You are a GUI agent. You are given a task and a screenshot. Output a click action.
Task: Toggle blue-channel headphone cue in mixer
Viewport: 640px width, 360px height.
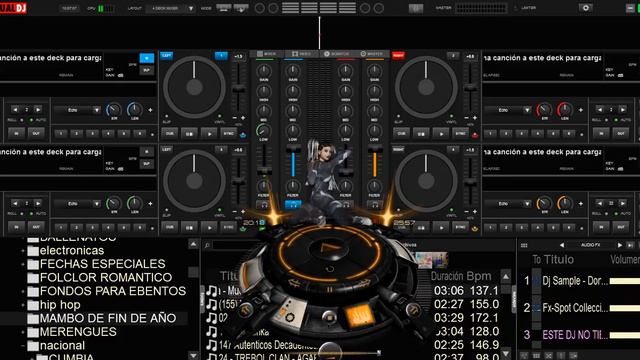pos(293,204)
